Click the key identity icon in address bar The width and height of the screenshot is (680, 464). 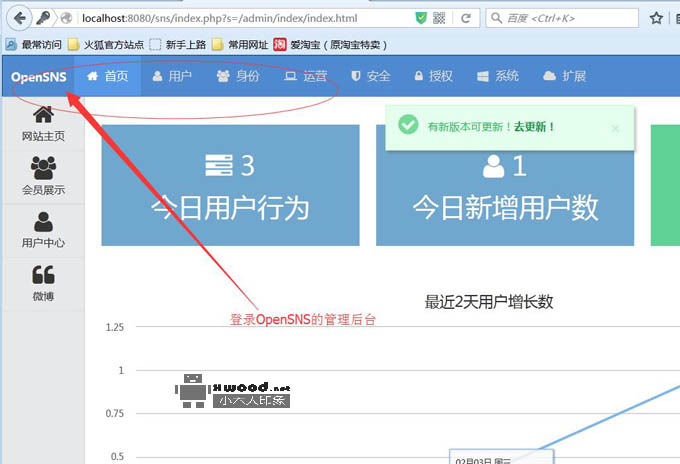click(43, 18)
